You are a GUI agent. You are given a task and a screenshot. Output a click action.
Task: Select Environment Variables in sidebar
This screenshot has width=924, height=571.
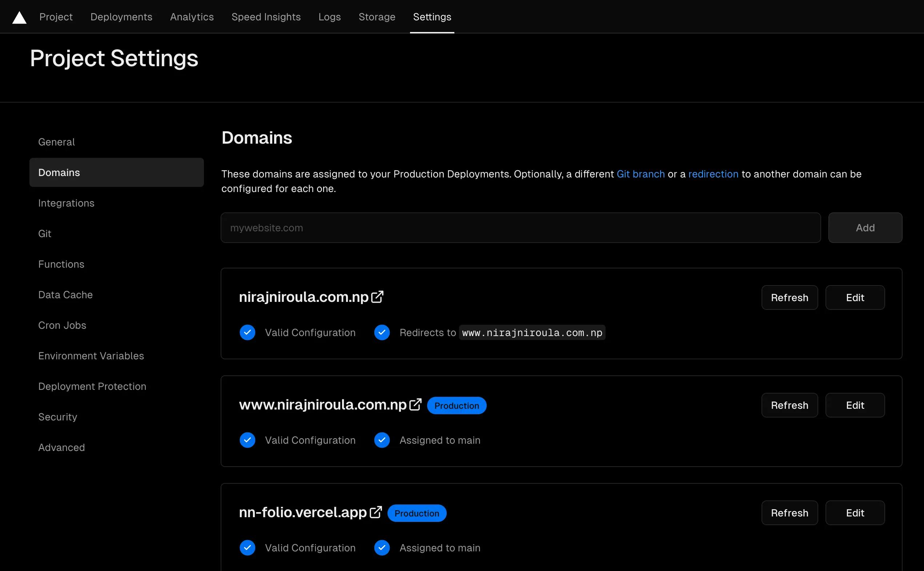click(x=91, y=356)
